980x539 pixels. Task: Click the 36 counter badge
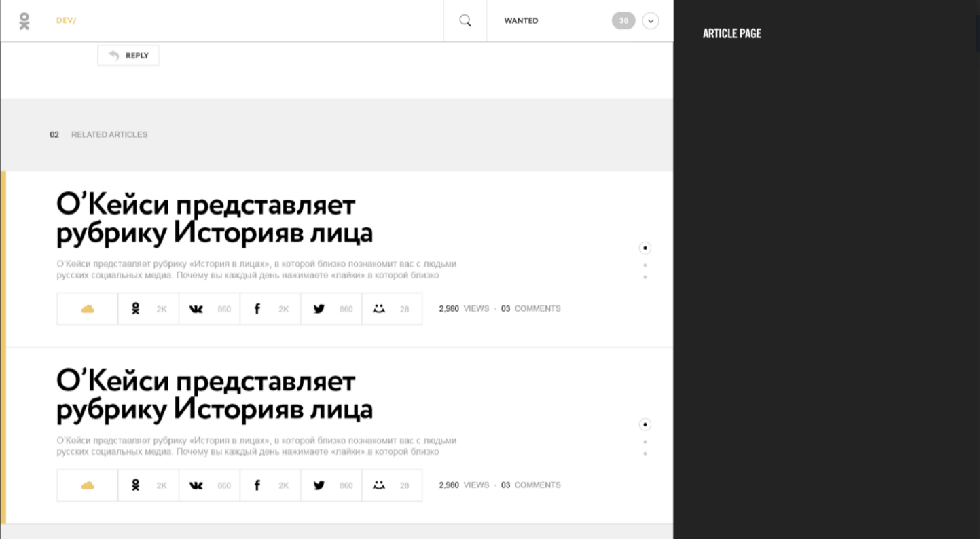point(623,21)
